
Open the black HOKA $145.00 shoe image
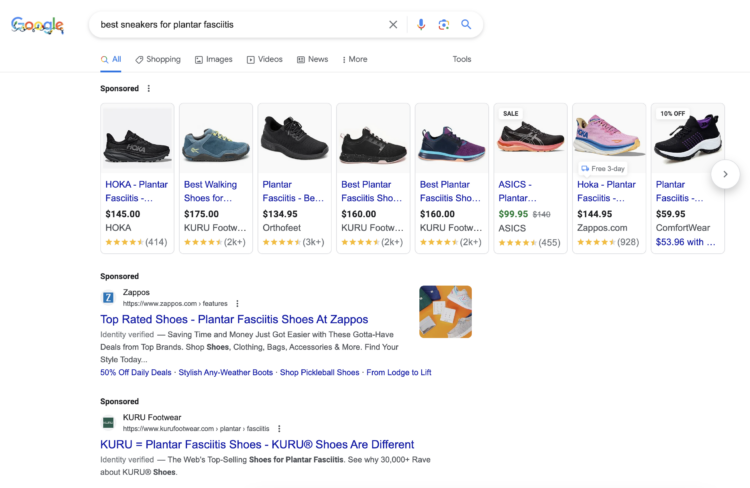pyautogui.click(x=137, y=140)
